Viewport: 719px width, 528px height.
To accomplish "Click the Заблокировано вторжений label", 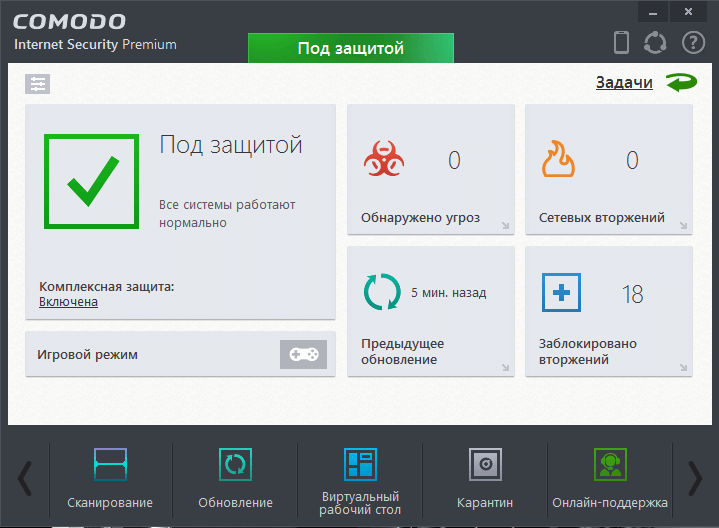I will (x=587, y=351).
